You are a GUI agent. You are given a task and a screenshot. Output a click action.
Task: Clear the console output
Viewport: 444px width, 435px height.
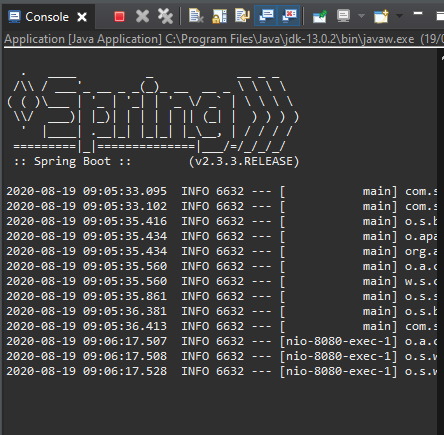tap(196, 16)
